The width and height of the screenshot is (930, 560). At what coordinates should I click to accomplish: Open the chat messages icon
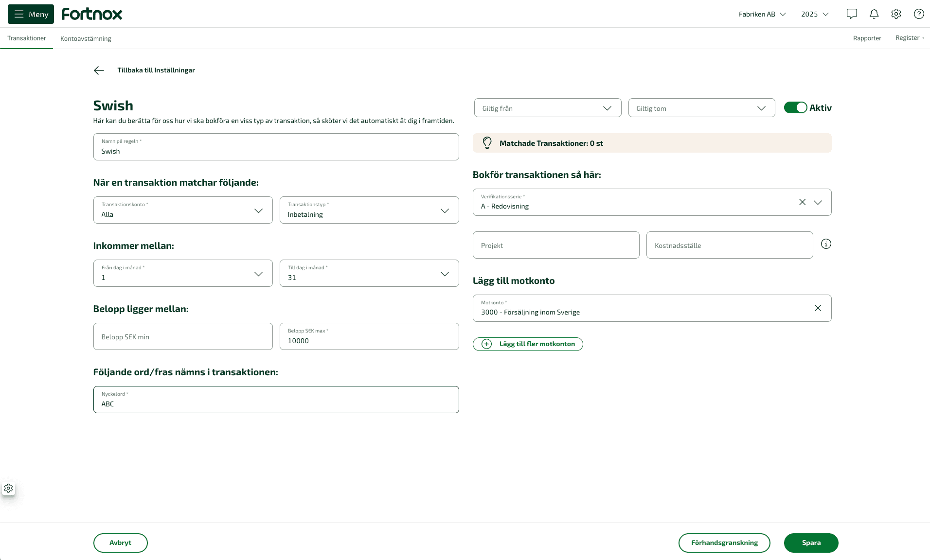851,14
